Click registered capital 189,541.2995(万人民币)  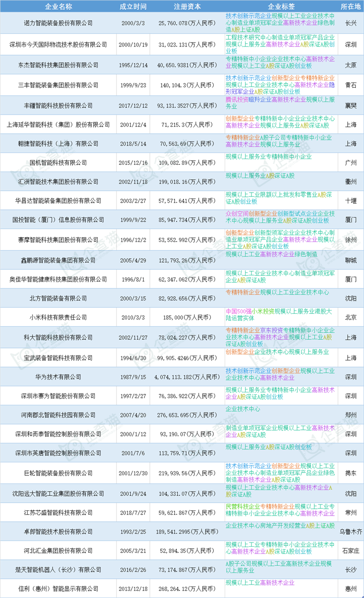pyautogui.click(x=187, y=531)
